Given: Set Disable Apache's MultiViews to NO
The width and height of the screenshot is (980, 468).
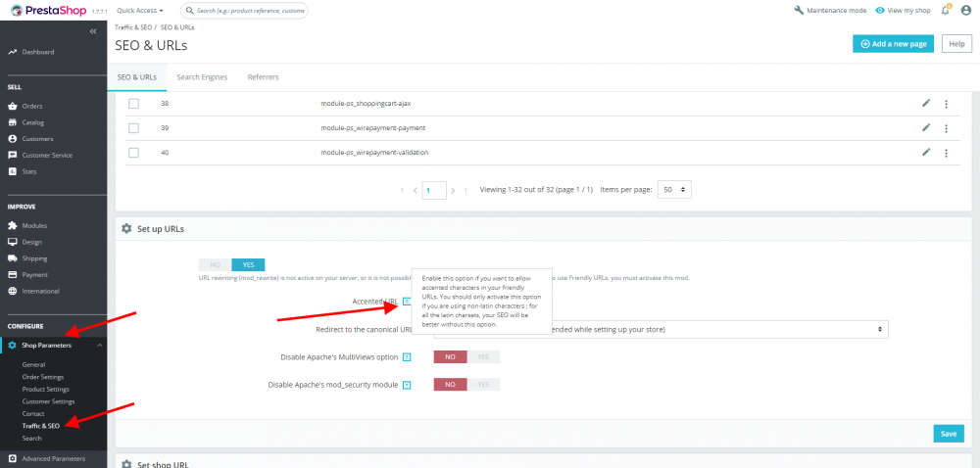Looking at the screenshot, I should click(450, 357).
